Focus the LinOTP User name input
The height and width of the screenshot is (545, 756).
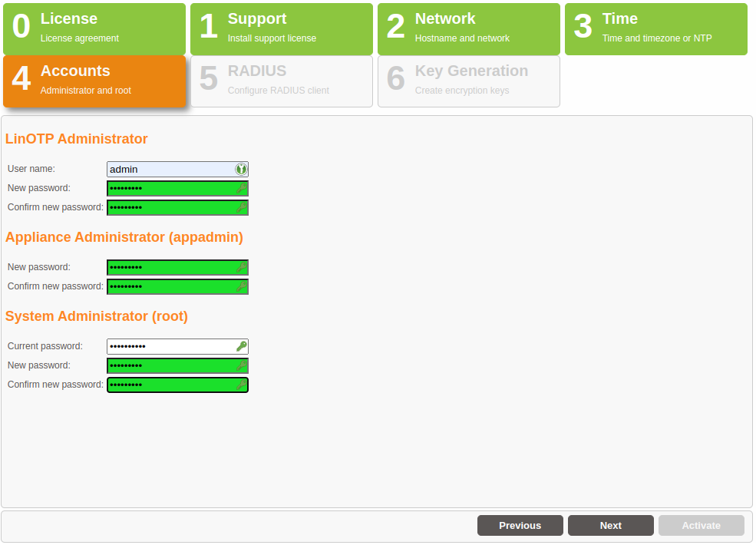point(170,170)
